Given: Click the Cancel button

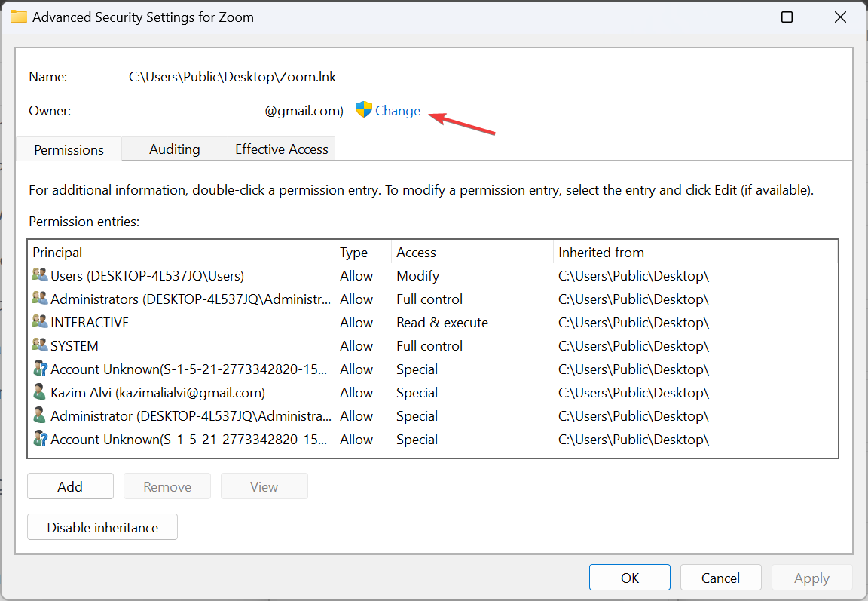Looking at the screenshot, I should click(x=721, y=578).
